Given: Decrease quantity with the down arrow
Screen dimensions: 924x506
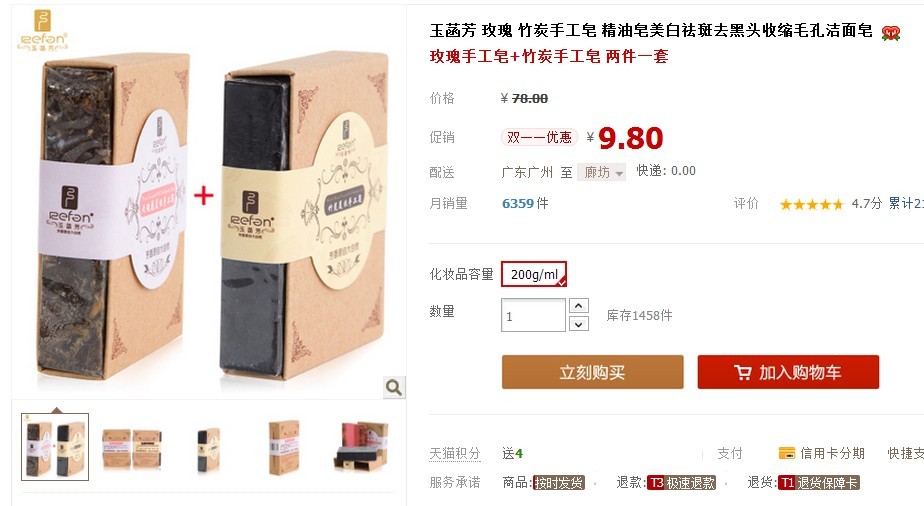Looking at the screenshot, I should click(x=579, y=324).
